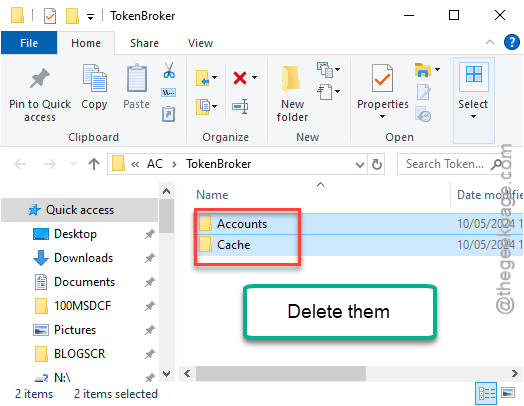524x406 pixels.
Task: Click the red Delete X icon
Action: click(240, 78)
